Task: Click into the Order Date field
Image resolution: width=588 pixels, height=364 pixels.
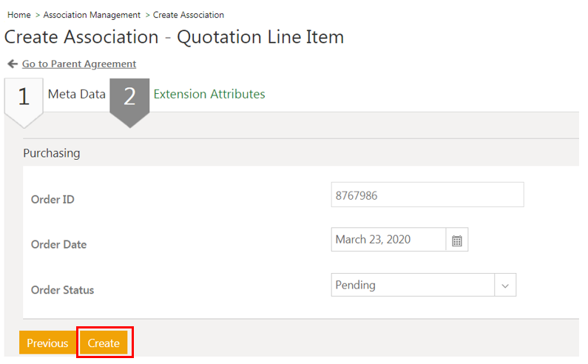Action: [x=388, y=240]
